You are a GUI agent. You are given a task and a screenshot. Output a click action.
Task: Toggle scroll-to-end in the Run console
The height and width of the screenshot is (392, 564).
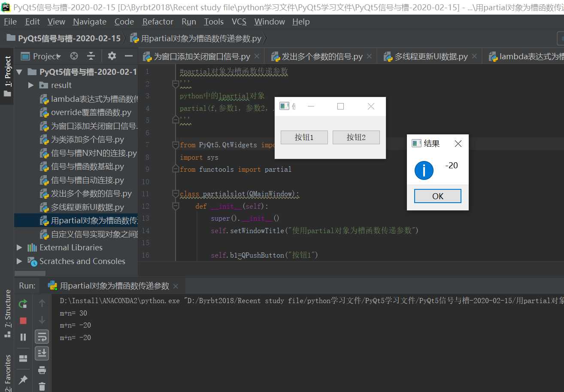pyautogui.click(x=42, y=353)
